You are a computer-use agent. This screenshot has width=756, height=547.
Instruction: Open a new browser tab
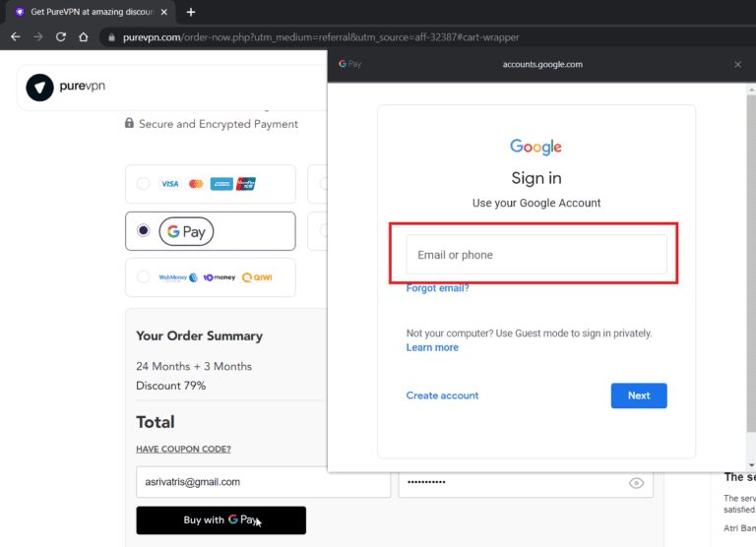191,12
